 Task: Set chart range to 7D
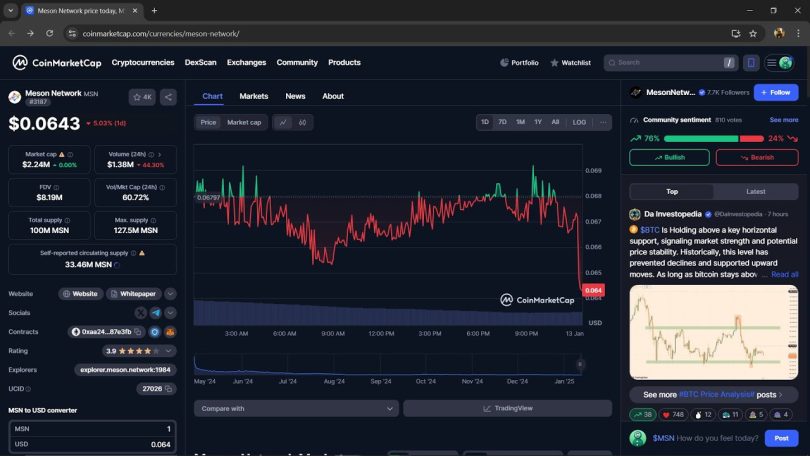pos(502,122)
